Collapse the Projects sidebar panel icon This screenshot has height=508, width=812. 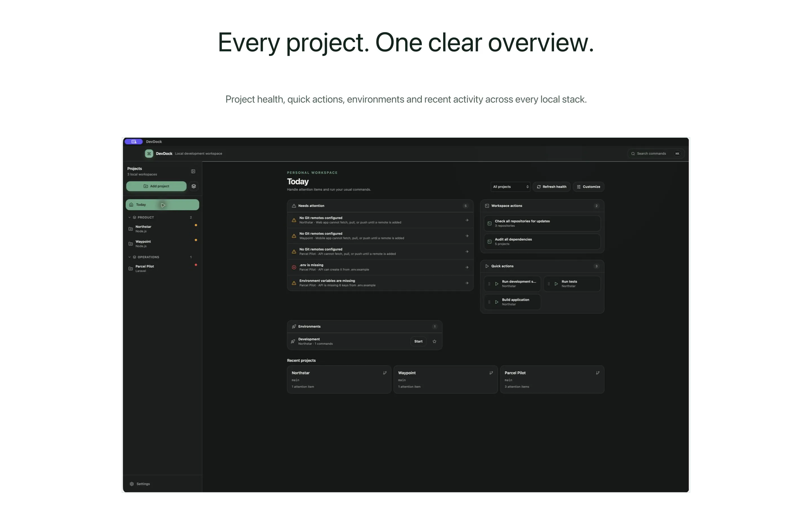pos(193,171)
